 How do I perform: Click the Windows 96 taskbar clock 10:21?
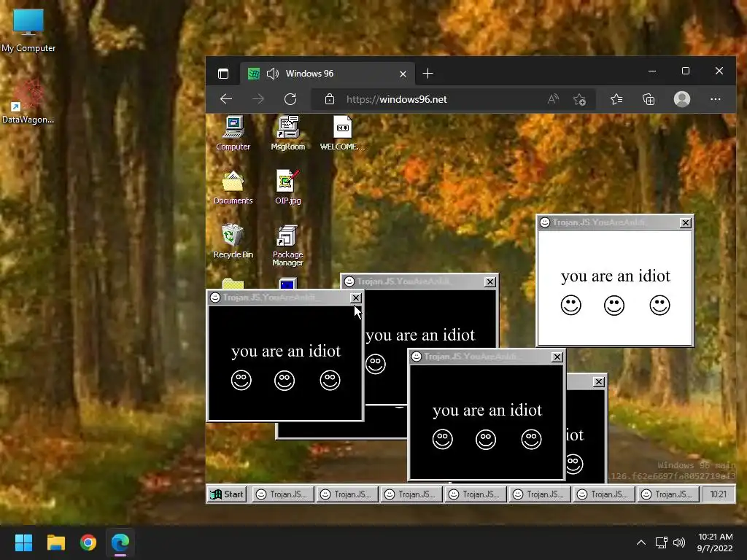coord(719,494)
